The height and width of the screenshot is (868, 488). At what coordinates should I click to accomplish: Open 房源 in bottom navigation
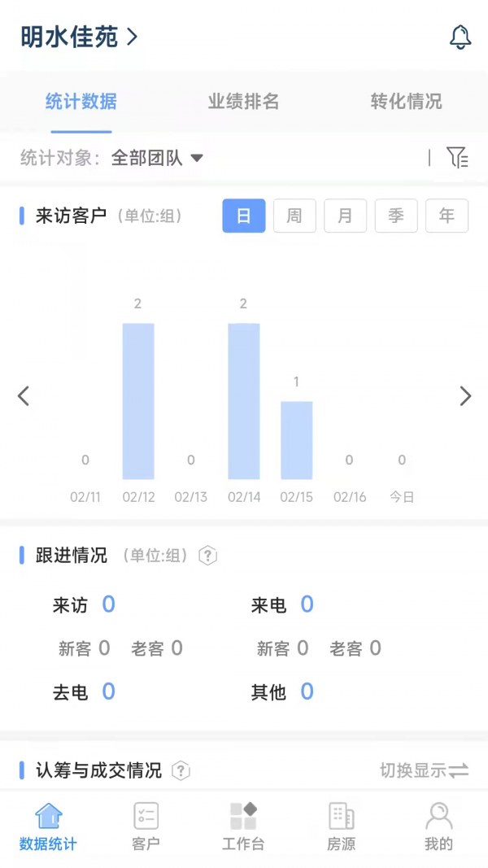[x=341, y=827]
